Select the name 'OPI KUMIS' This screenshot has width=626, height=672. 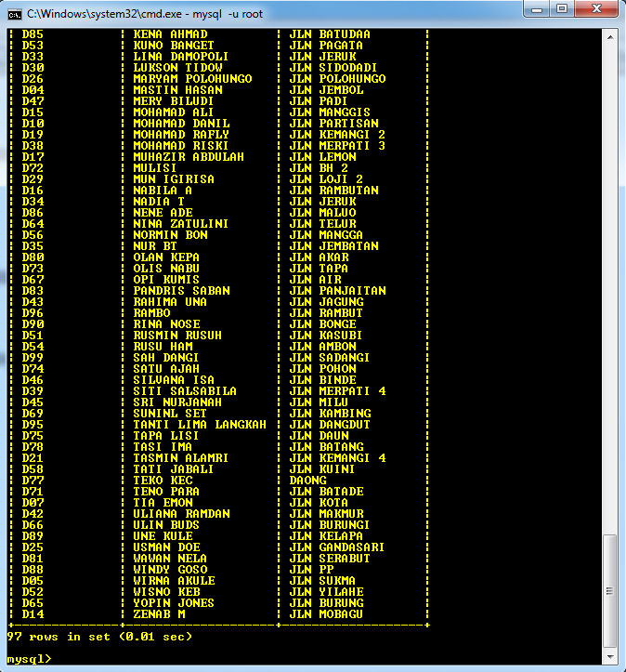tap(166, 280)
